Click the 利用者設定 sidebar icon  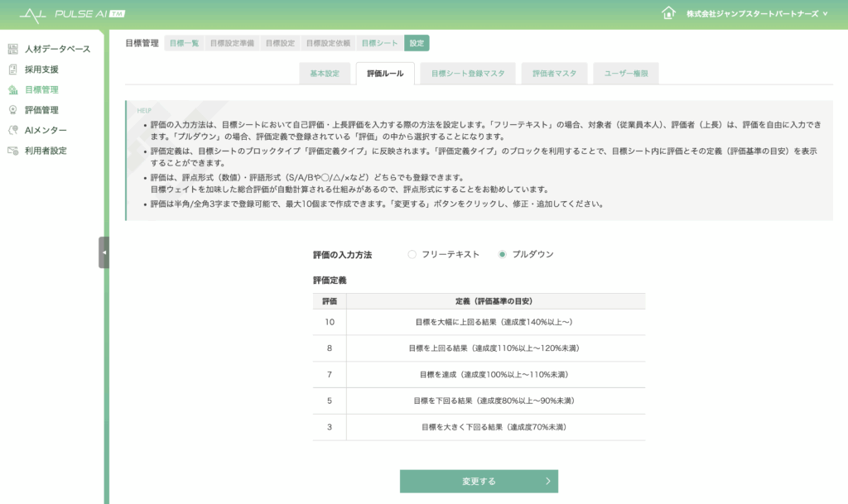[12, 151]
